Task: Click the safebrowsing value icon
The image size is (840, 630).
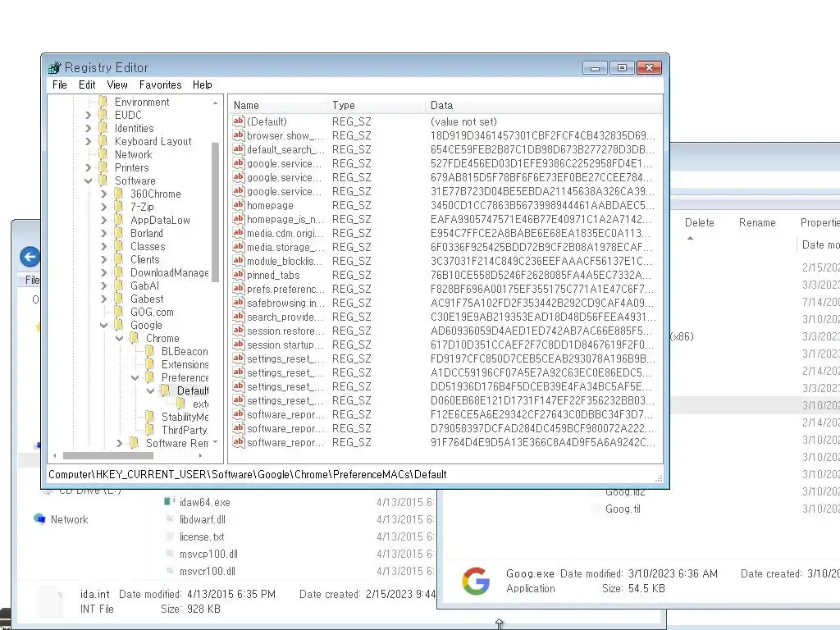Action: 239,303
